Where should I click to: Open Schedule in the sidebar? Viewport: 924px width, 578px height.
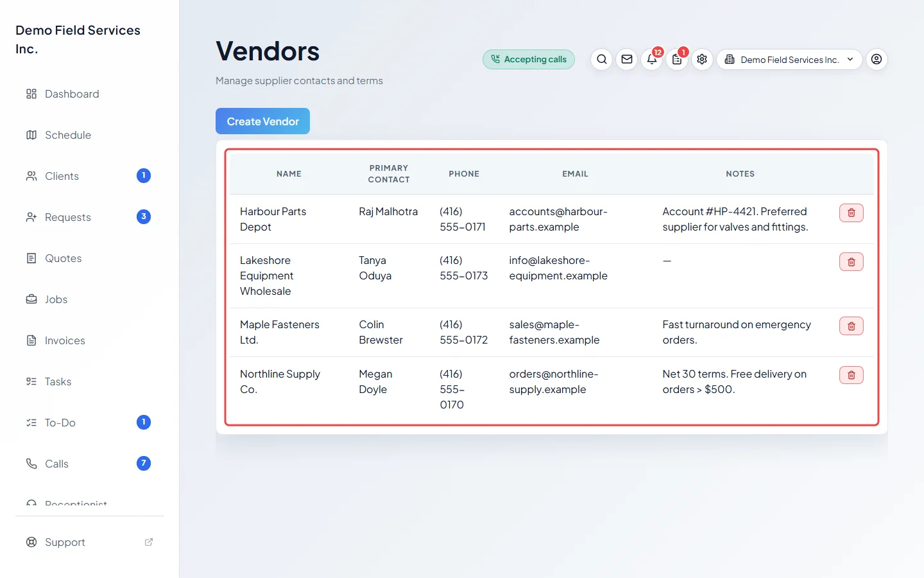pos(90,135)
